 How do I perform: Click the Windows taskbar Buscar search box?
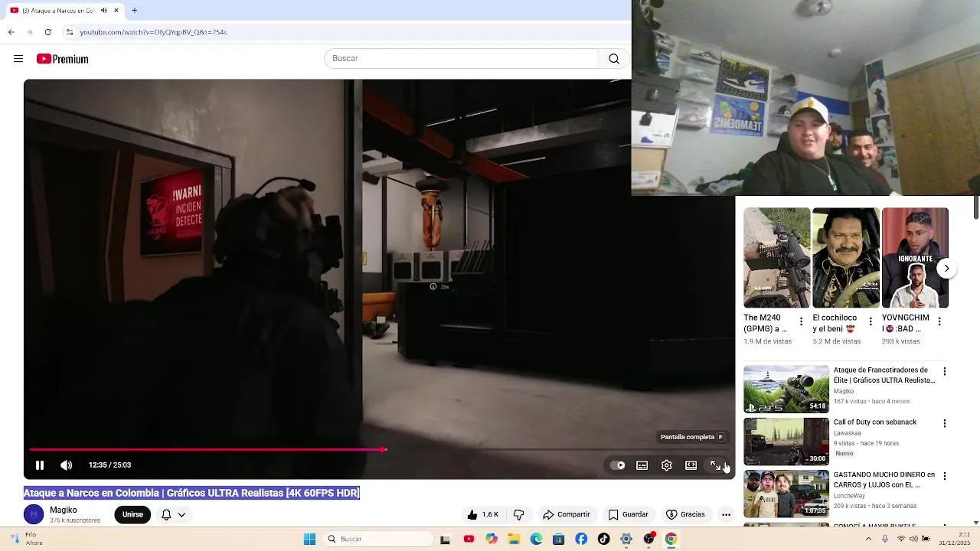[x=377, y=539]
